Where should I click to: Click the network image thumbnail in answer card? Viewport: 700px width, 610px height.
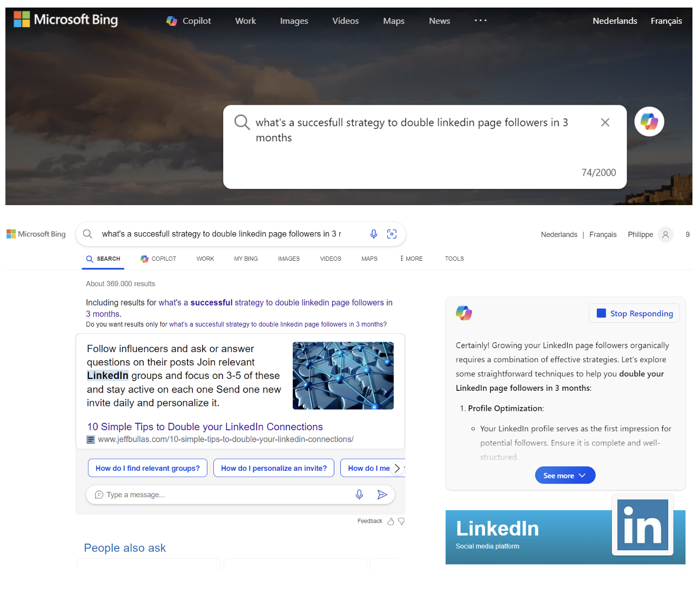[x=343, y=375]
